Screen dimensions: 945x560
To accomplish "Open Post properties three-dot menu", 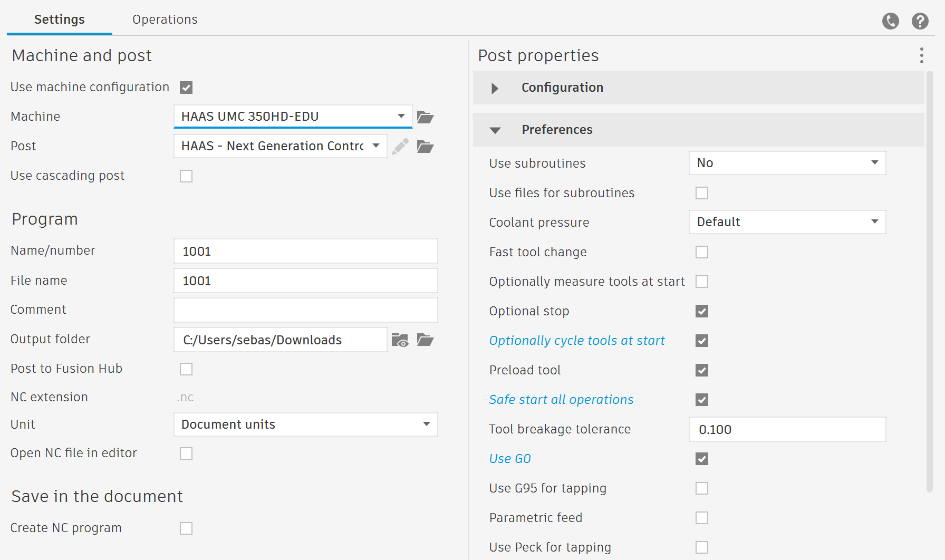I will point(922,55).
